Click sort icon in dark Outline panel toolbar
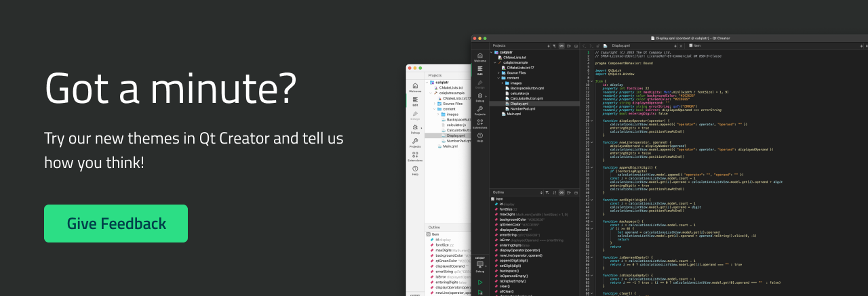This screenshot has height=296, width=868. coord(555,192)
